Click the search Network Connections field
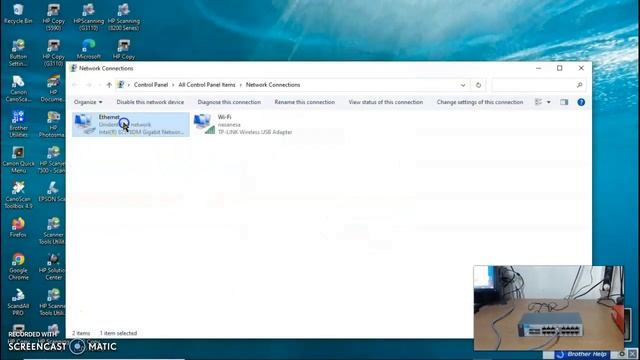This screenshot has height=360, width=640. click(539, 85)
